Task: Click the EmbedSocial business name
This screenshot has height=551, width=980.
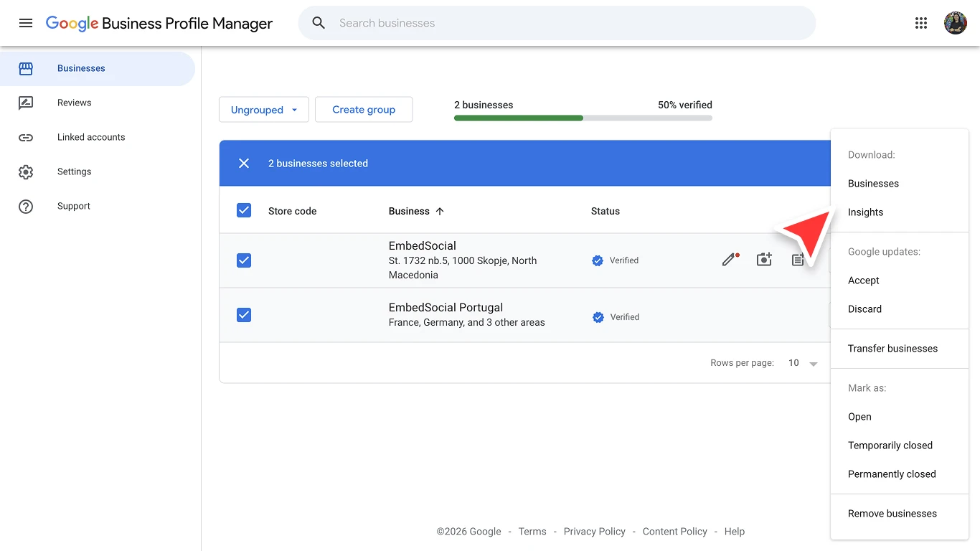Action: [x=423, y=245]
